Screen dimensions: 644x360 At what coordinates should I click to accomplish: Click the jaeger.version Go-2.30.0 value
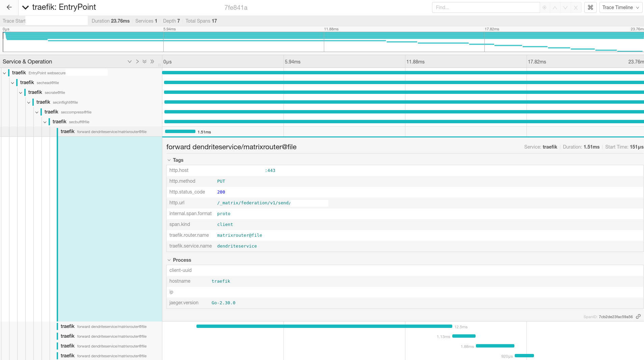click(223, 303)
